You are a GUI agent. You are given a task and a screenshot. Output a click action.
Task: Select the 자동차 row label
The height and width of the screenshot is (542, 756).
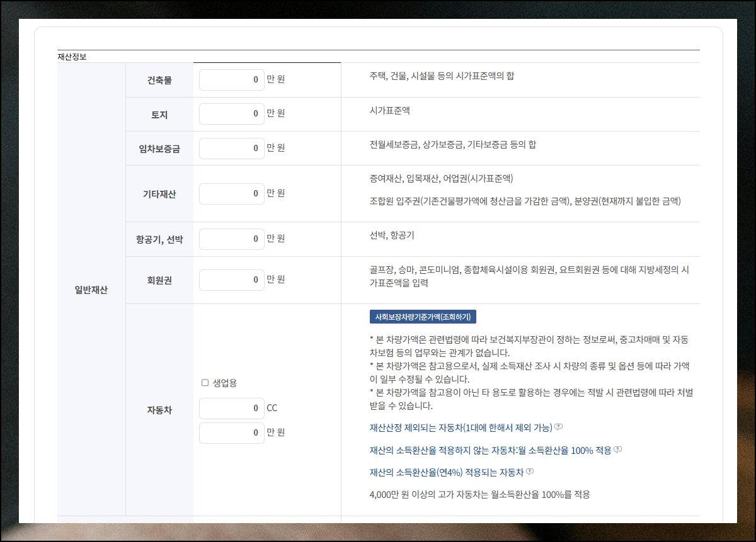[159, 410]
